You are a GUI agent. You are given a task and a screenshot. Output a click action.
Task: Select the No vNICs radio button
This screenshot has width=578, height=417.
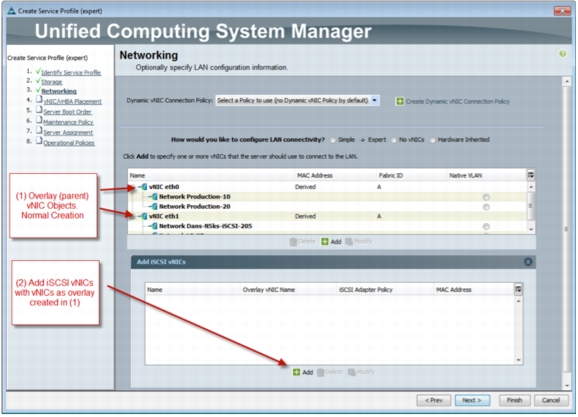click(394, 140)
